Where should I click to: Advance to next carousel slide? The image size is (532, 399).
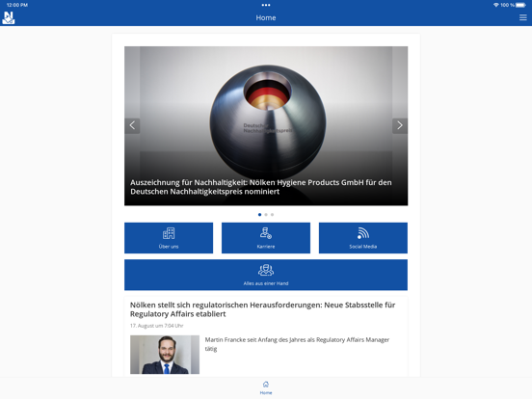point(400,125)
